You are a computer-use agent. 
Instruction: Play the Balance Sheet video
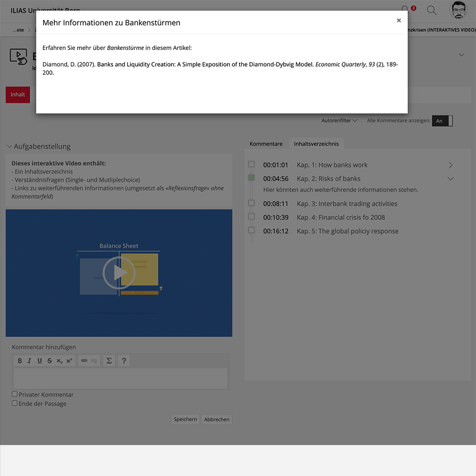click(119, 273)
